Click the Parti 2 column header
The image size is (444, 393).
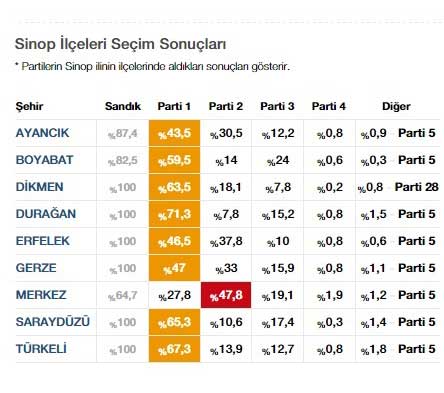tap(226, 106)
